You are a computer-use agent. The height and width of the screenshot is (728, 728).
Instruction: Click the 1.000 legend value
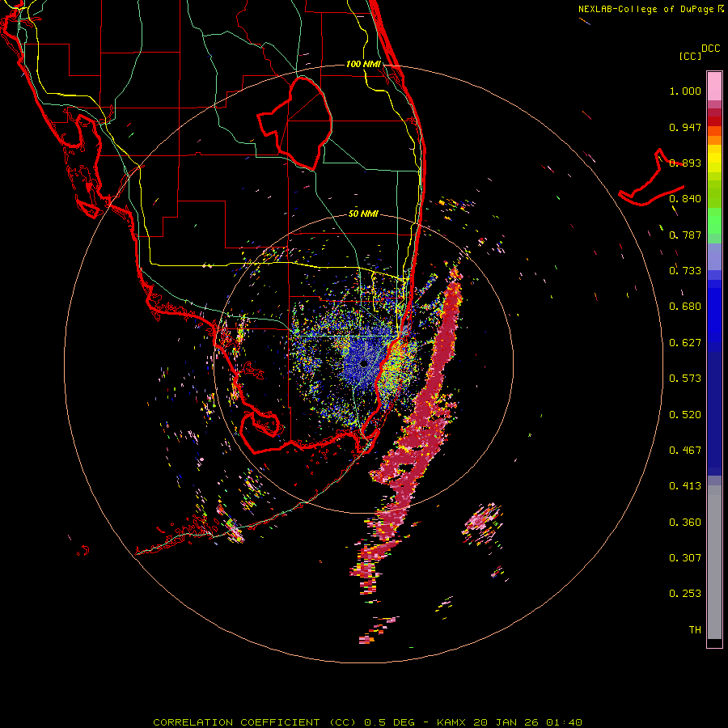coord(685,91)
